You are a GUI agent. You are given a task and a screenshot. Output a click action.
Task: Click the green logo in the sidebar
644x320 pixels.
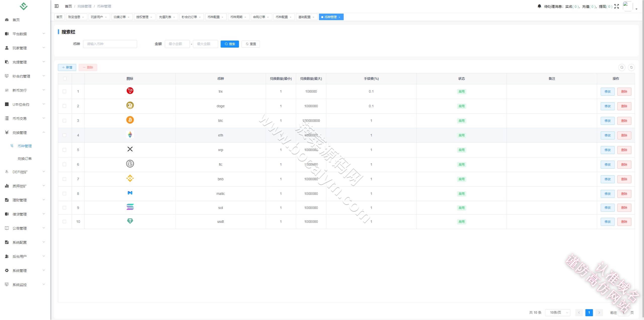click(24, 6)
